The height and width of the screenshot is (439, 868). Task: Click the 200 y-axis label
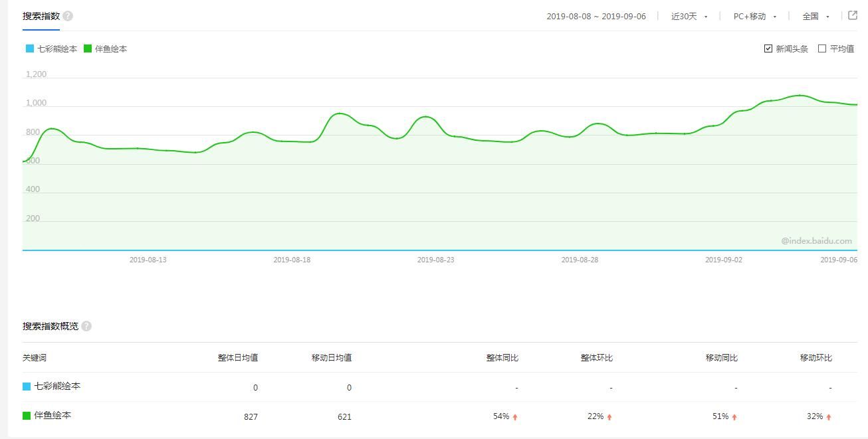pyautogui.click(x=33, y=219)
